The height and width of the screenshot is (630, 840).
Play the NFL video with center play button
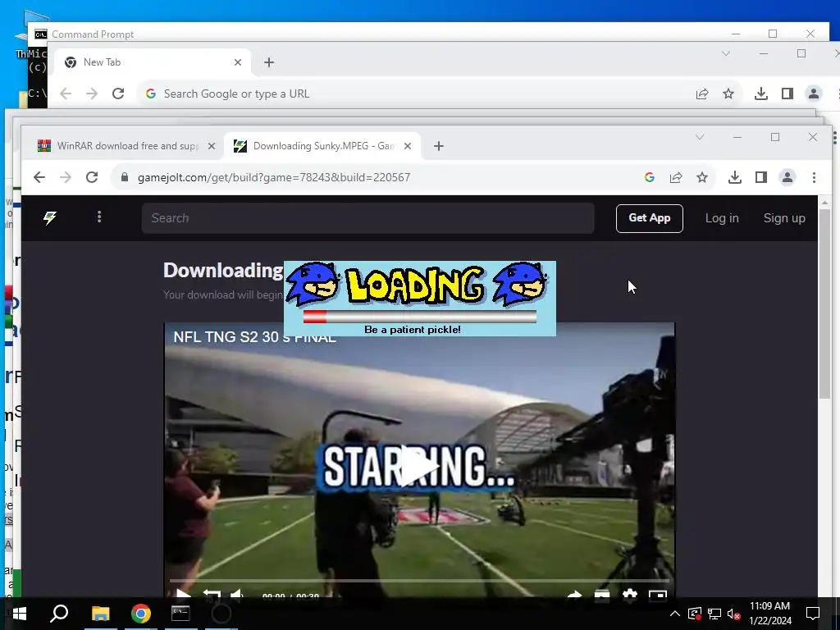[419, 466]
